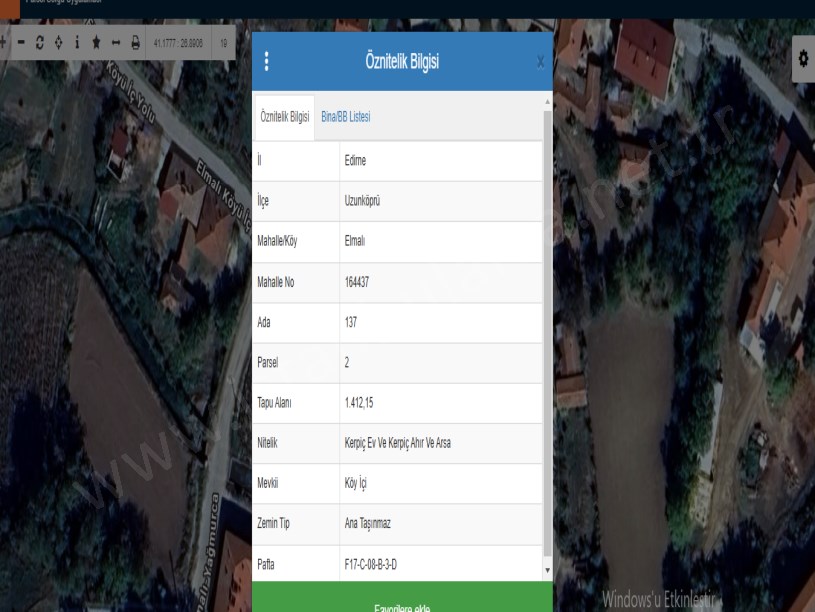The image size is (815, 612).
Task: Click the refresh map icon
Action: pos(40,44)
